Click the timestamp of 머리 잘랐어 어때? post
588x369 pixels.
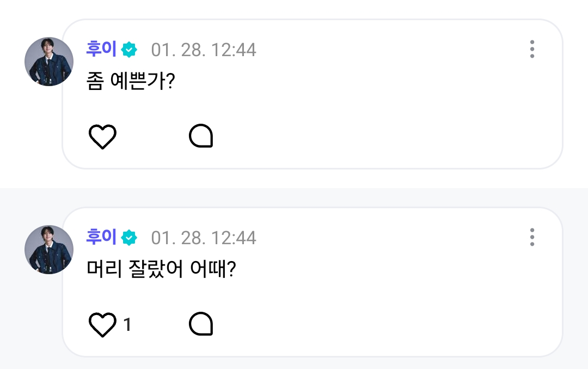[x=204, y=238]
